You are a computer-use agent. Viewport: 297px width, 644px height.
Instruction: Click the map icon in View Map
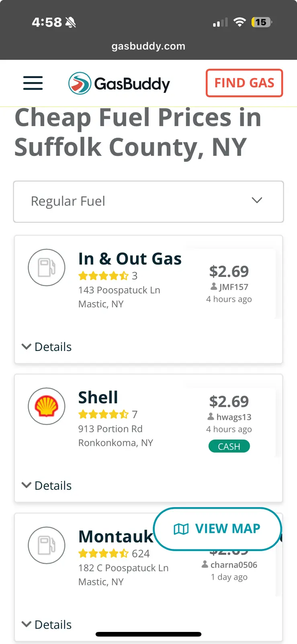pos(181,529)
